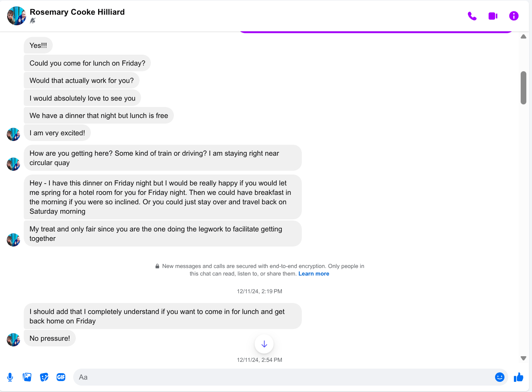Open the sticker picker
This screenshot has height=392, width=532.
[x=44, y=377]
